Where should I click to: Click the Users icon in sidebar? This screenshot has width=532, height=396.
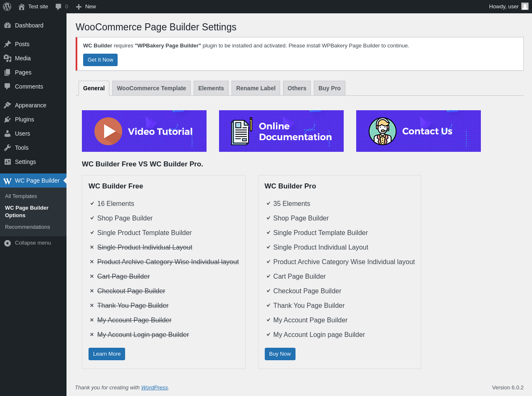click(x=7, y=134)
